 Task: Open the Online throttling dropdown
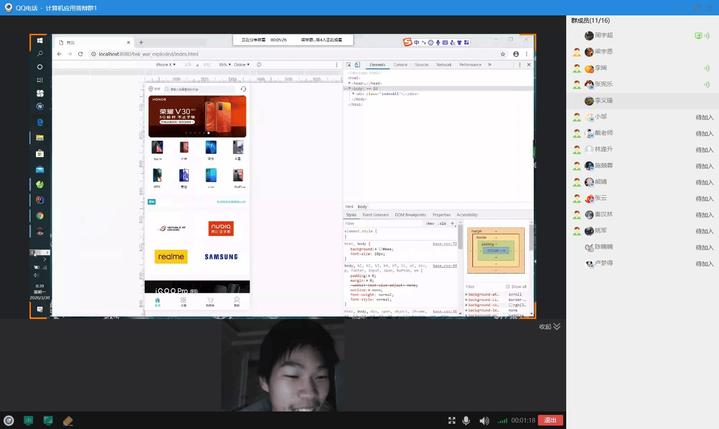tap(240, 64)
